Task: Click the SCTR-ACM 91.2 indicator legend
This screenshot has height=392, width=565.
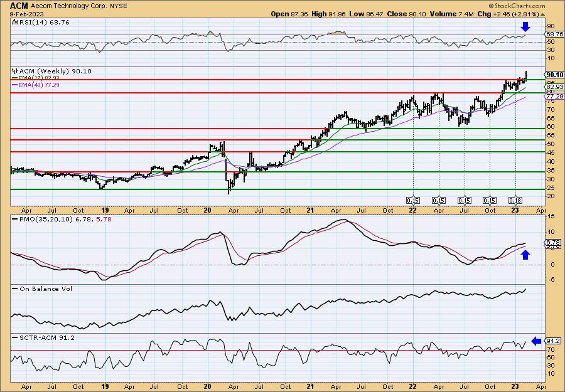Action: click(x=43, y=337)
